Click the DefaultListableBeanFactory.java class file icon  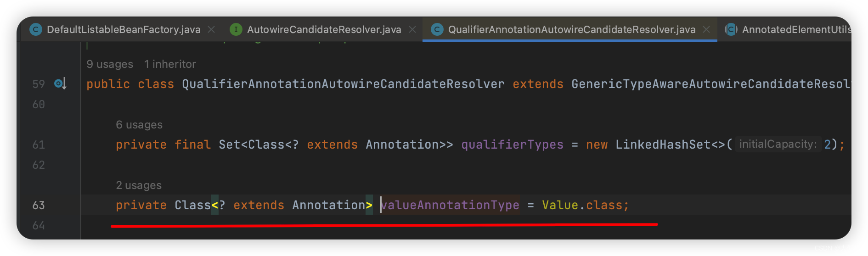pos(36,30)
